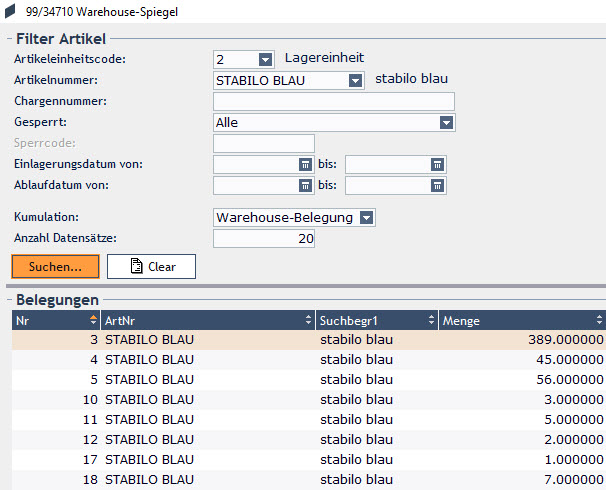Click Menge value 45.000000

point(570,360)
